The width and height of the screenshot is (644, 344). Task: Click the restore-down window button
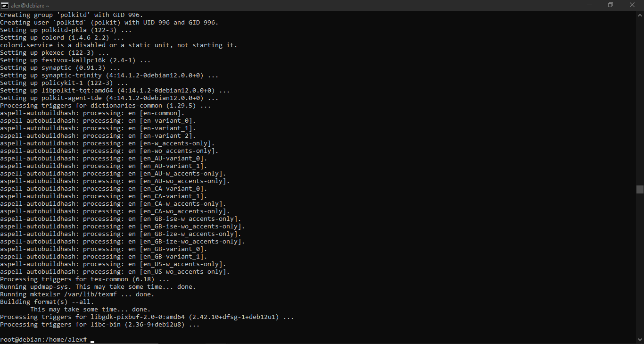click(611, 5)
